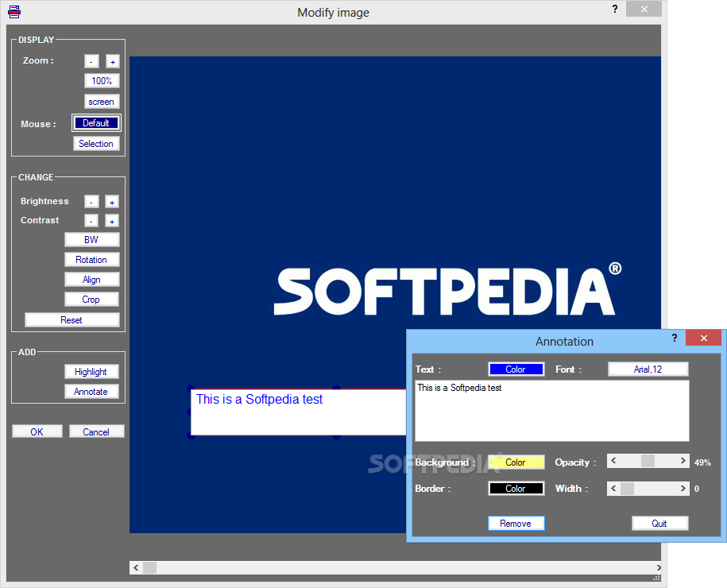This screenshot has height=588, width=727.
Task: Click the horizontal scrollbar thumb
Action: [149, 567]
